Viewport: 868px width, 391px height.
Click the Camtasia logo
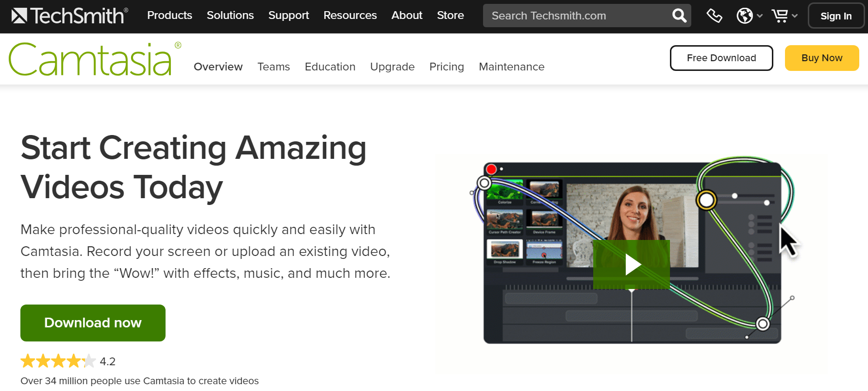95,59
